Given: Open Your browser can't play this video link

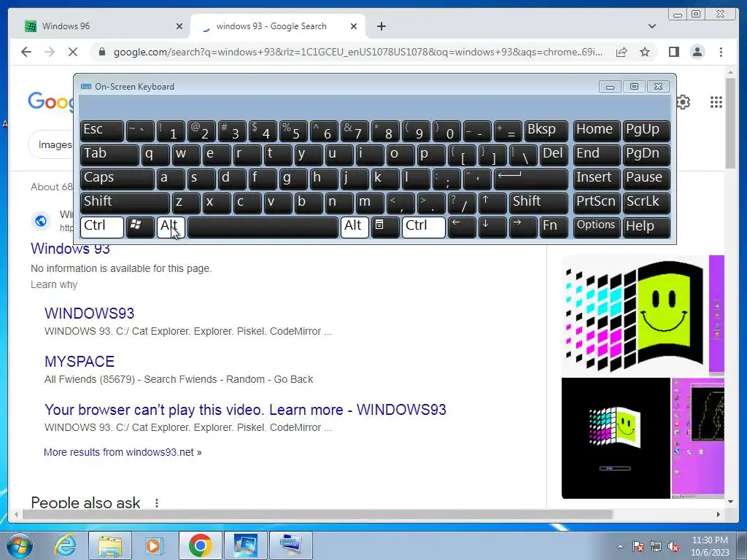Looking at the screenshot, I should tap(245, 410).
